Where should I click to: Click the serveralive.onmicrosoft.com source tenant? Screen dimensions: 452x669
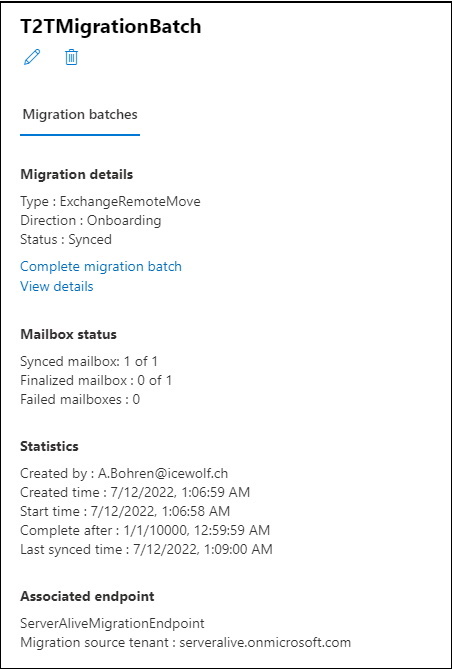point(265,642)
